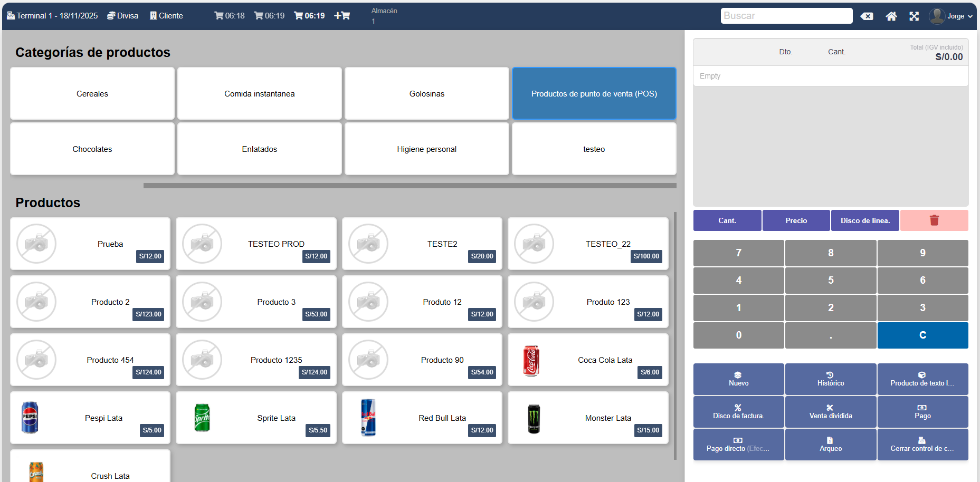Switch to the first 06:19 cart ticket

[269, 16]
